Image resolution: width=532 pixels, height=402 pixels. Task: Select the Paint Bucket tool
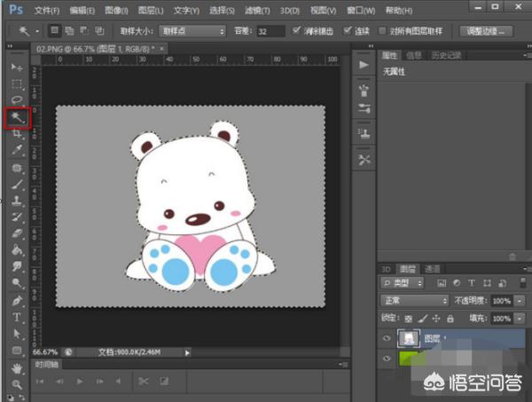pos(17,250)
